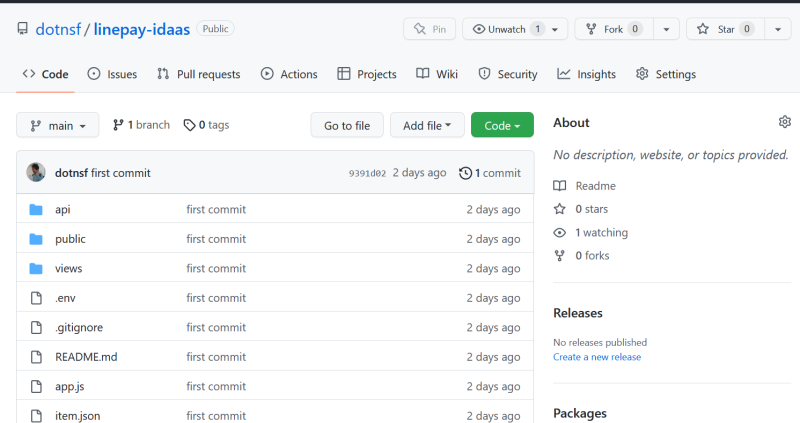Click the dotnsf avatar thumbnail
This screenshot has height=423, width=800.
tap(36, 172)
